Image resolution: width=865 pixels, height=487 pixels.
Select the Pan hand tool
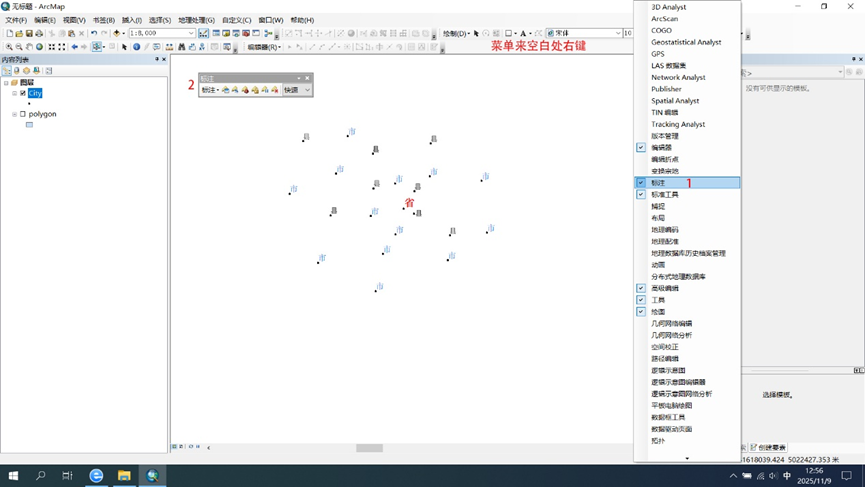(x=29, y=47)
